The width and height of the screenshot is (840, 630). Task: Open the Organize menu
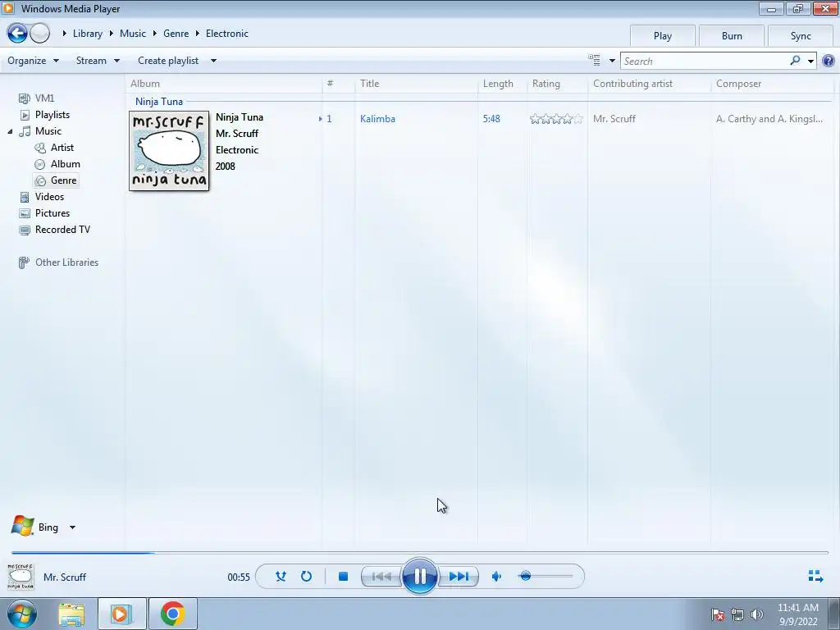(x=33, y=61)
